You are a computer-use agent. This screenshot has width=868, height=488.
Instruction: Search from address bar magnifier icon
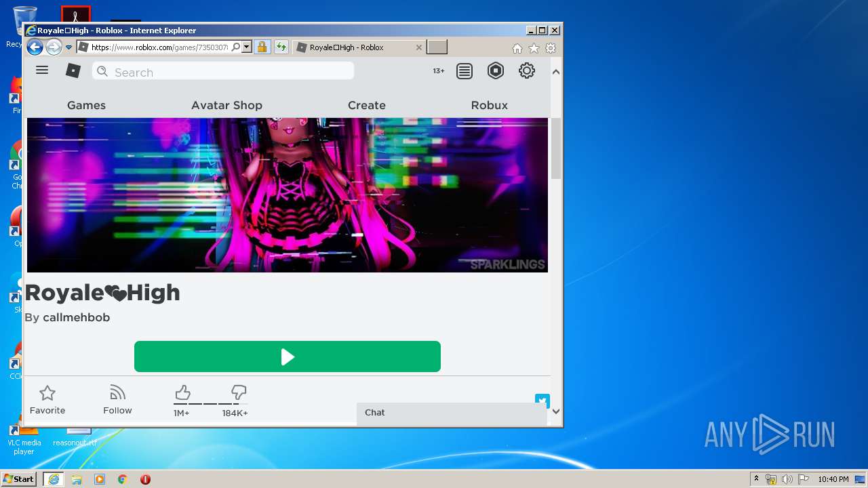click(235, 47)
